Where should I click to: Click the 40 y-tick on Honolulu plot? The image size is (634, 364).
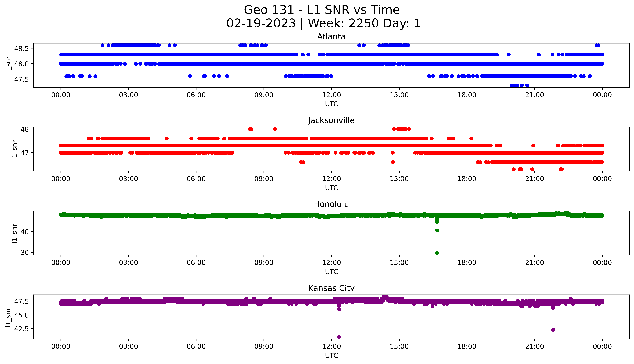pos(25,232)
